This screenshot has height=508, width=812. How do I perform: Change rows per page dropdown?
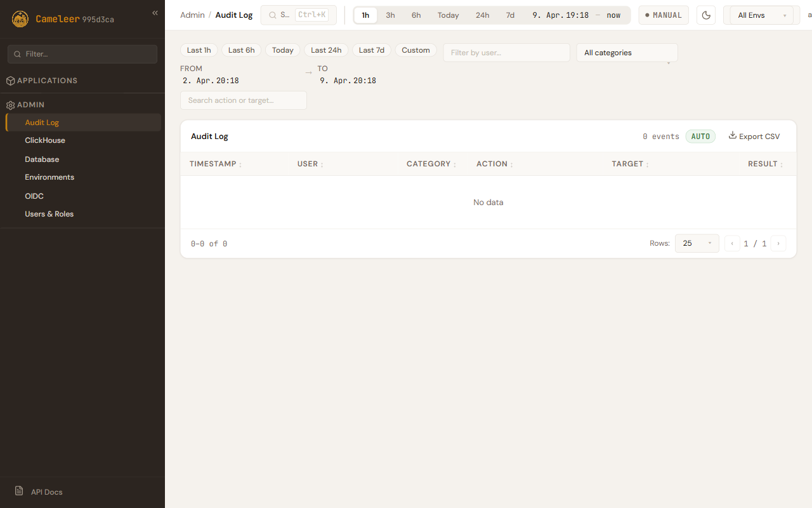click(696, 243)
